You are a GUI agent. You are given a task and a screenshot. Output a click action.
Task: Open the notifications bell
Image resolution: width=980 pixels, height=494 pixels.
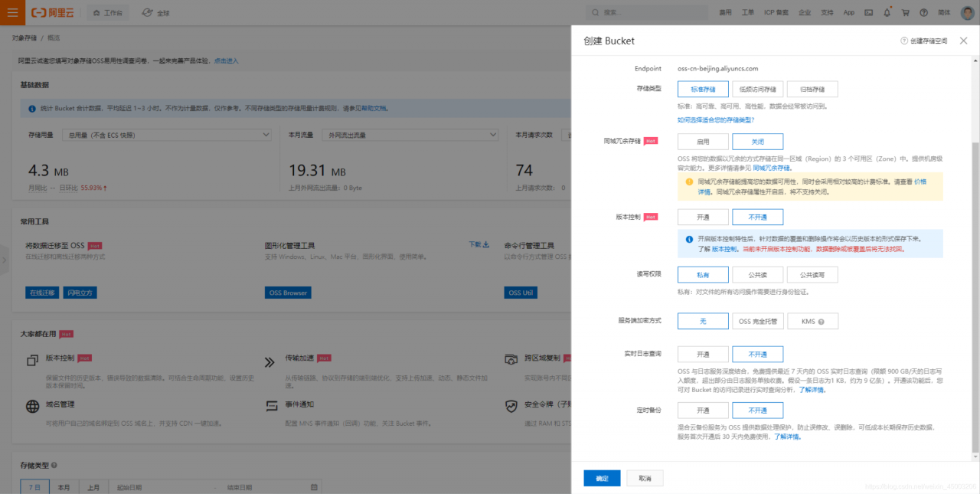pos(887,13)
